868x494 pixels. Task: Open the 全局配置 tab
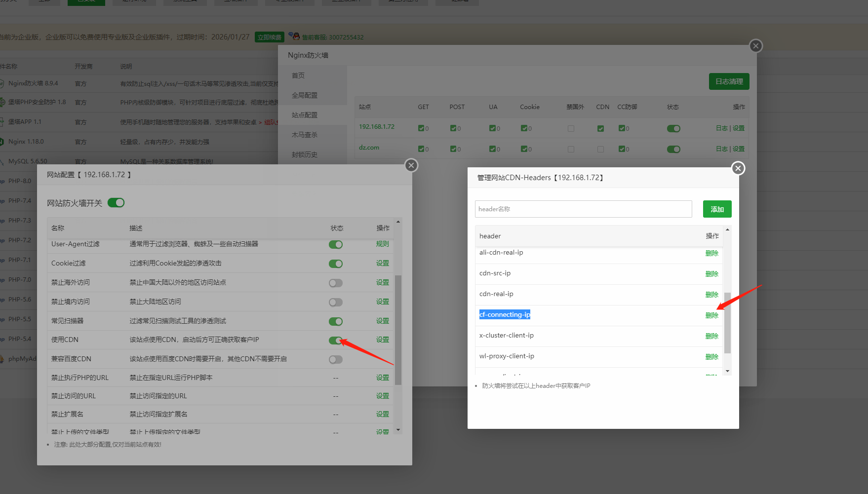pyautogui.click(x=305, y=95)
